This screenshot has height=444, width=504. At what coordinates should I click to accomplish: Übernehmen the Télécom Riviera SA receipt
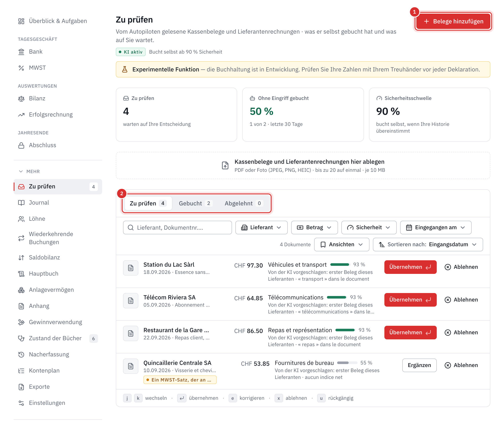click(410, 300)
